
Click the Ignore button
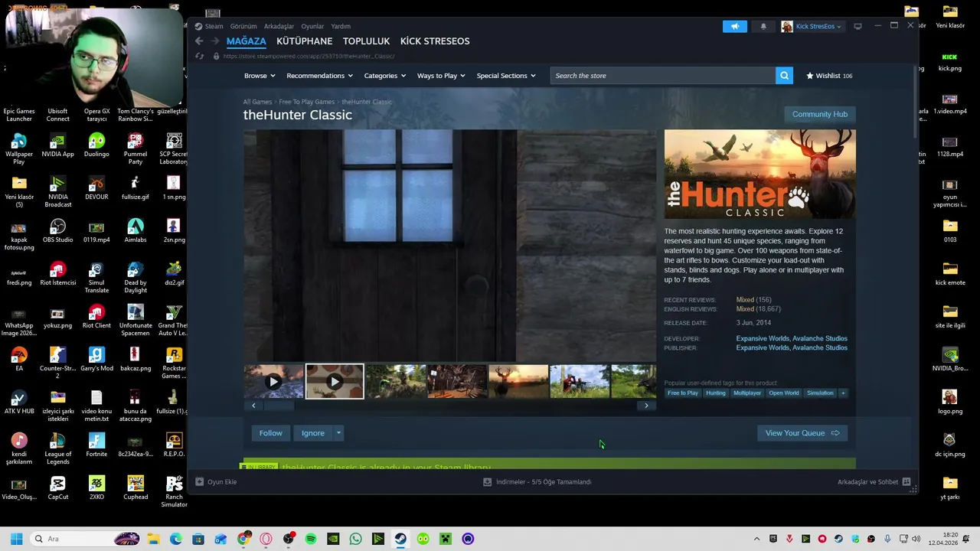pos(313,433)
